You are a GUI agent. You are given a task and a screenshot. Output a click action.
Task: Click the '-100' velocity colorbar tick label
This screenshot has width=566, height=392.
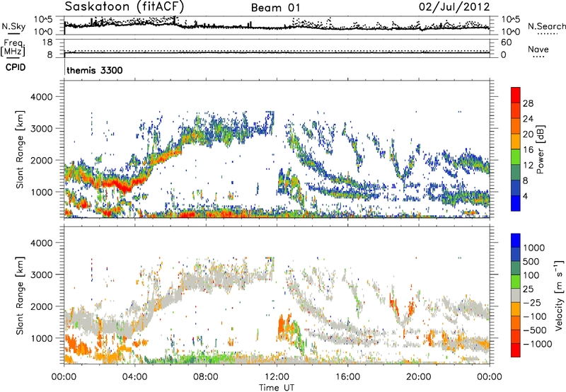tap(534, 316)
